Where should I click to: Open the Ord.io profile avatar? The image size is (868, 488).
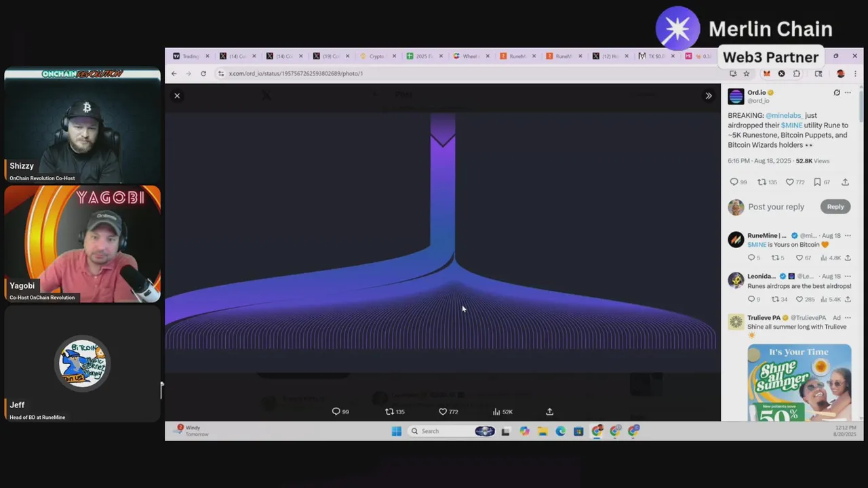(x=736, y=96)
